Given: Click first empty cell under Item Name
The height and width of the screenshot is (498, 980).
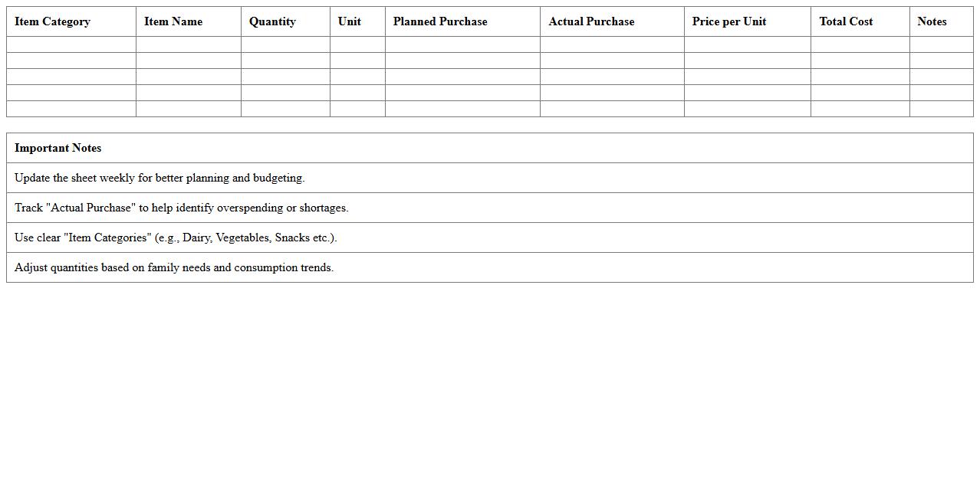Looking at the screenshot, I should point(189,44).
